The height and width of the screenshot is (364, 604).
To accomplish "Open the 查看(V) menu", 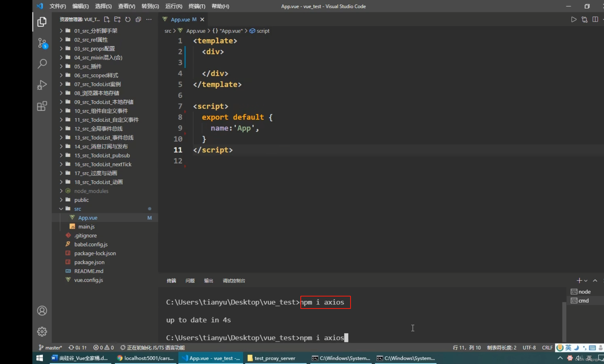I will pyautogui.click(x=126, y=6).
